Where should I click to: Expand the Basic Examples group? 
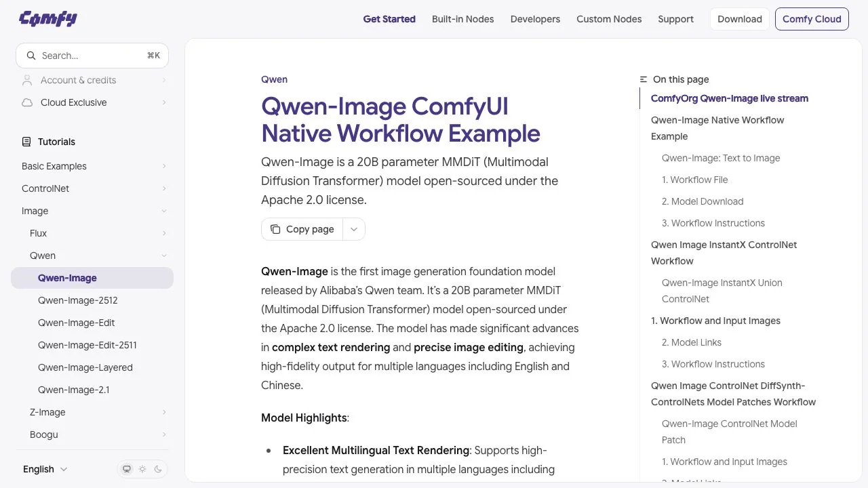point(164,166)
